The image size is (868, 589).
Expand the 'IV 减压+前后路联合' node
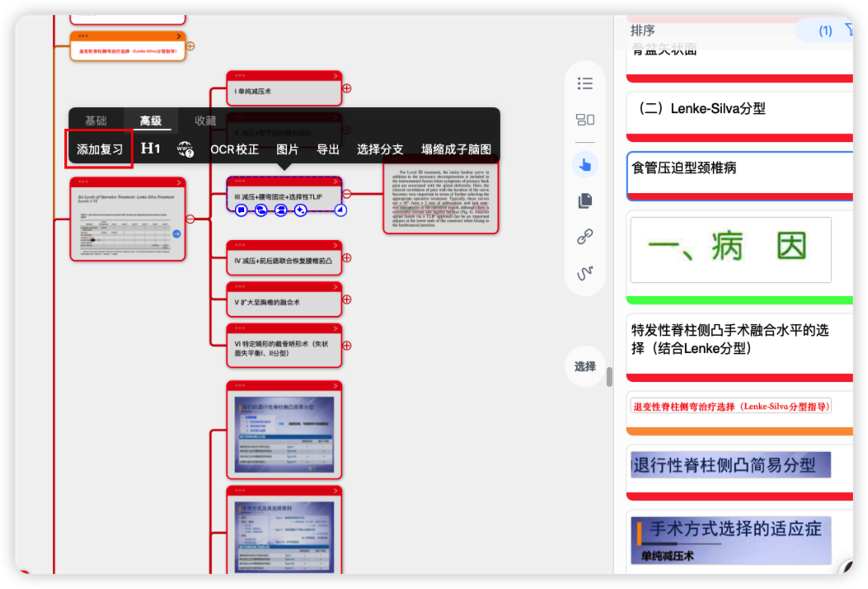[x=347, y=258]
